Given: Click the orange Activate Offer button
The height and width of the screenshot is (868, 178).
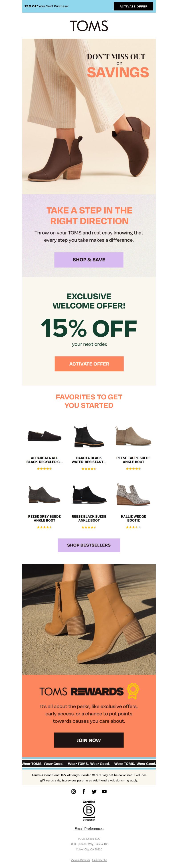Looking at the screenshot, I should tap(89, 364).
